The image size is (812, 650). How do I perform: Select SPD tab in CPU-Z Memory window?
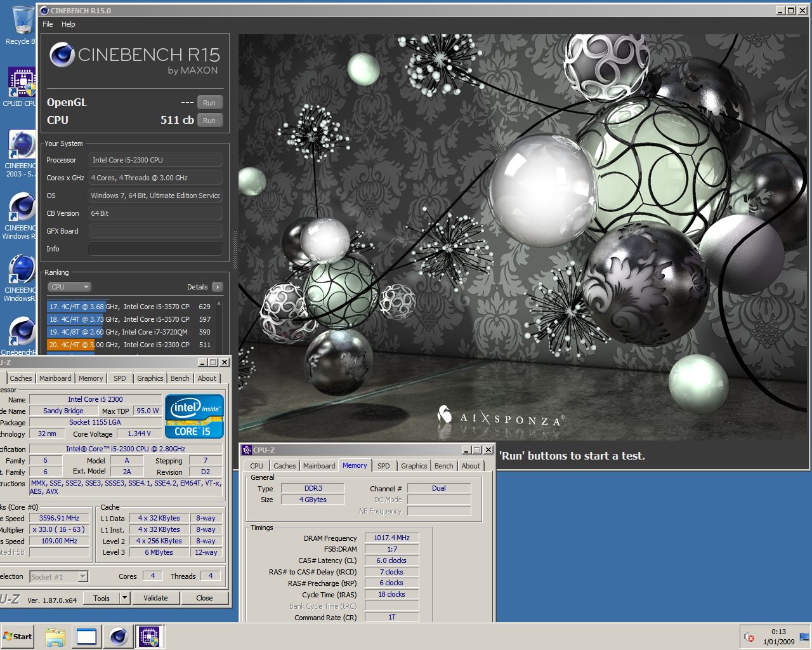[384, 466]
